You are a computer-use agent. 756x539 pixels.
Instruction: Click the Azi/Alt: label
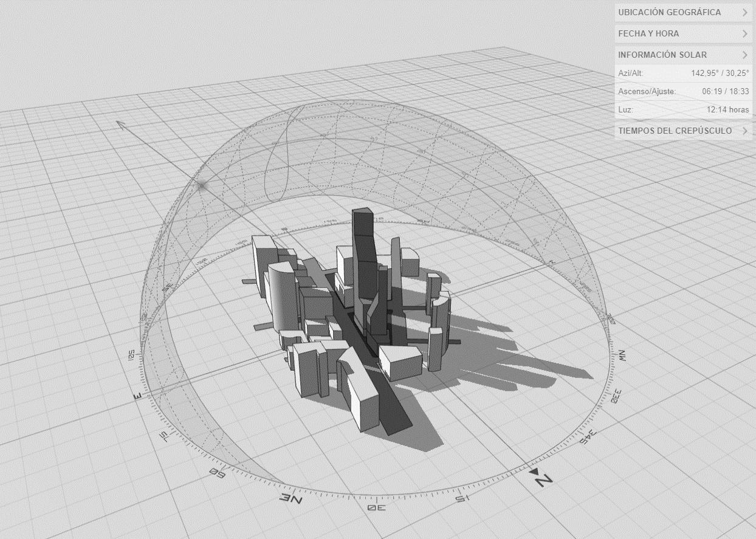tap(631, 74)
